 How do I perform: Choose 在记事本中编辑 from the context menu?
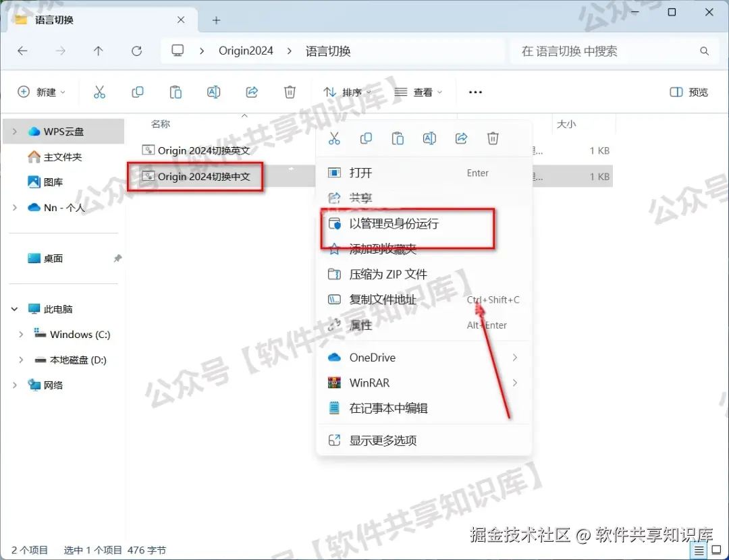click(x=424, y=408)
